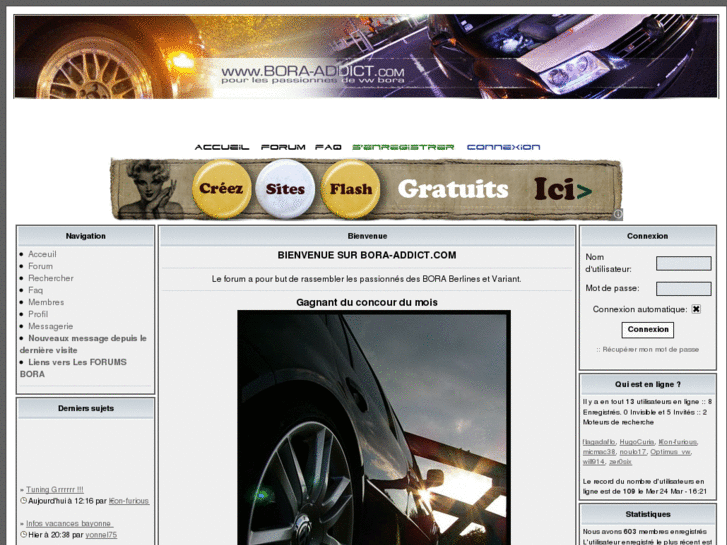Open noulo17 profile in online list
Viewport: 727px width, 545px height.
pos(632,452)
